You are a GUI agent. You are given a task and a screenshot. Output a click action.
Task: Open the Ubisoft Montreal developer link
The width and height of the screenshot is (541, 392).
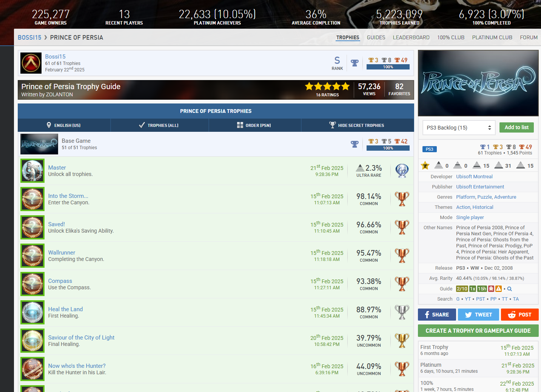(474, 176)
